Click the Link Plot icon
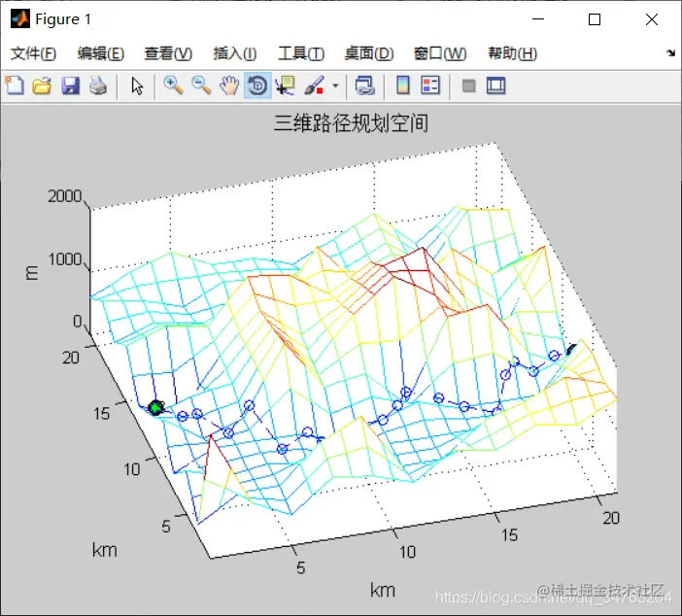This screenshot has height=616, width=682. (365, 86)
